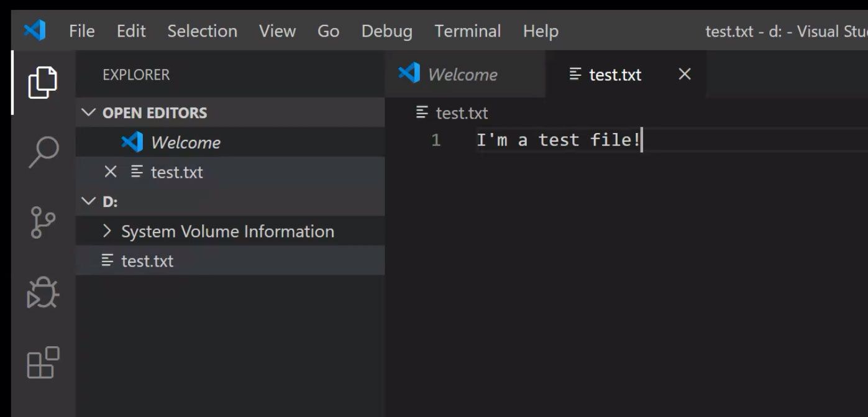The width and height of the screenshot is (868, 417).
Task: Open the Help menu
Action: click(x=540, y=30)
